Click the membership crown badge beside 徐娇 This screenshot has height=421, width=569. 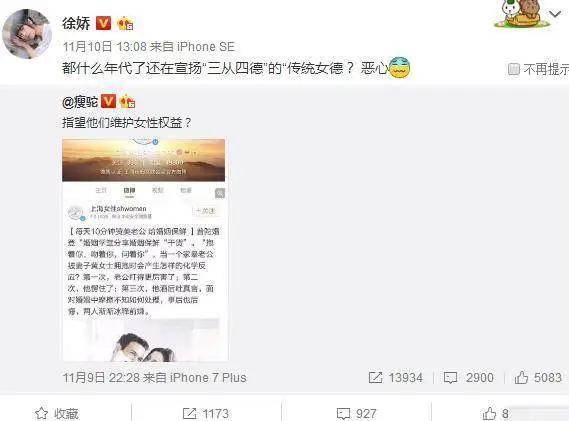126,24
